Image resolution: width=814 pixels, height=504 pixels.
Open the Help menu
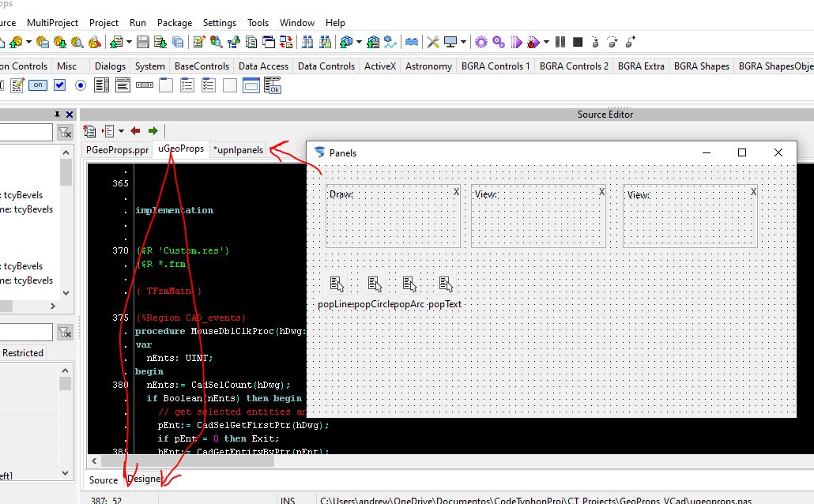click(335, 23)
